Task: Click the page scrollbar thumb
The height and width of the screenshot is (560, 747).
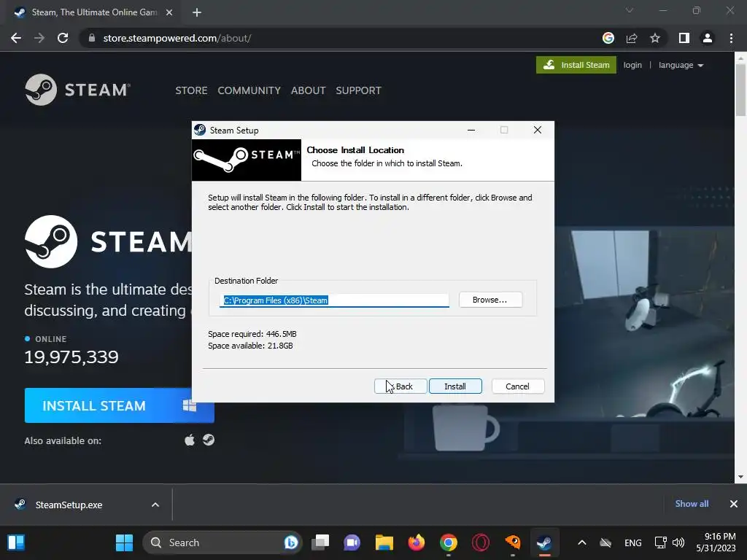Action: (x=740, y=89)
